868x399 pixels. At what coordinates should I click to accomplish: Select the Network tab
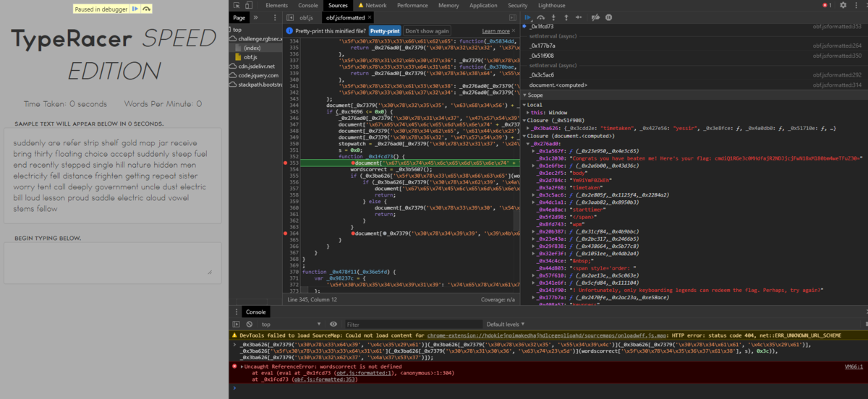tap(373, 5)
